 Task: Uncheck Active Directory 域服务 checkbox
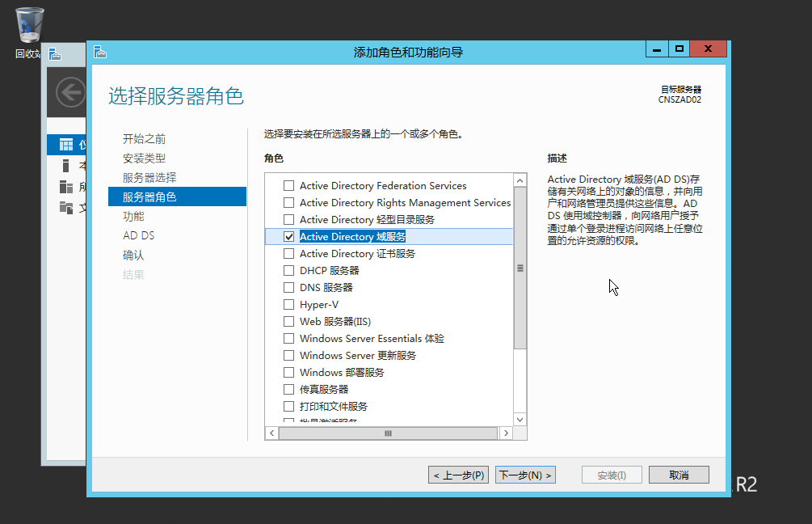289,237
